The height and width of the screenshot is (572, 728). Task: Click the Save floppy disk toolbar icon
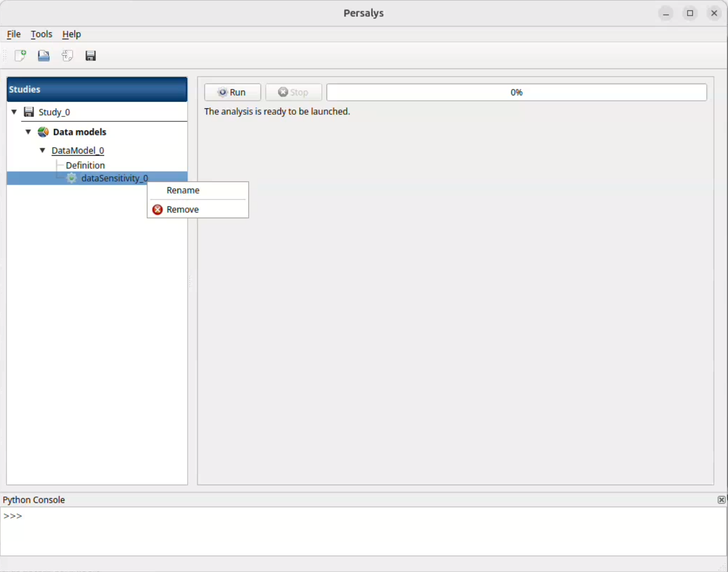(91, 56)
